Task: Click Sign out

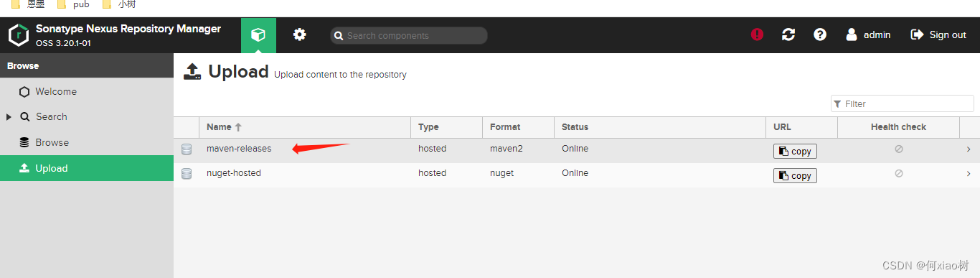Action: 938,34
